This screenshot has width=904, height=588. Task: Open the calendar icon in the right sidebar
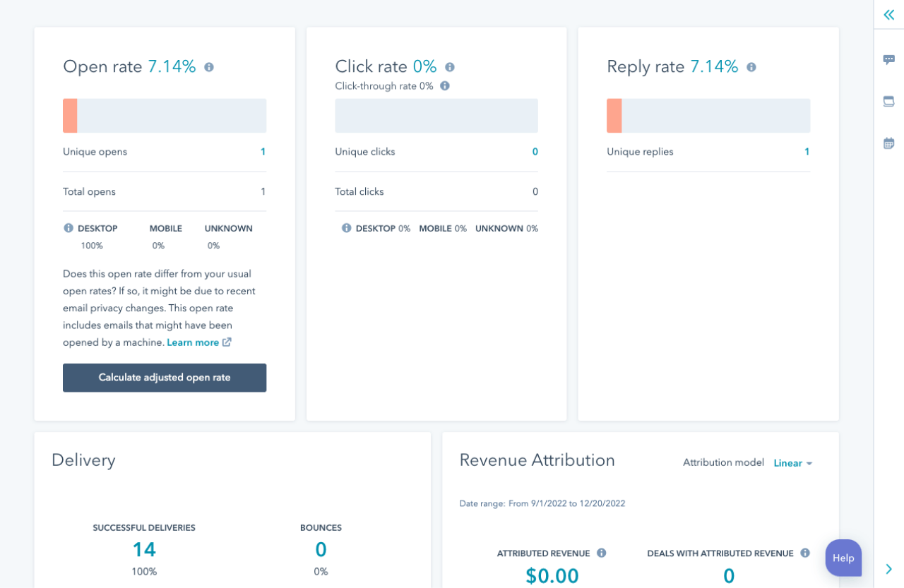[x=888, y=143]
